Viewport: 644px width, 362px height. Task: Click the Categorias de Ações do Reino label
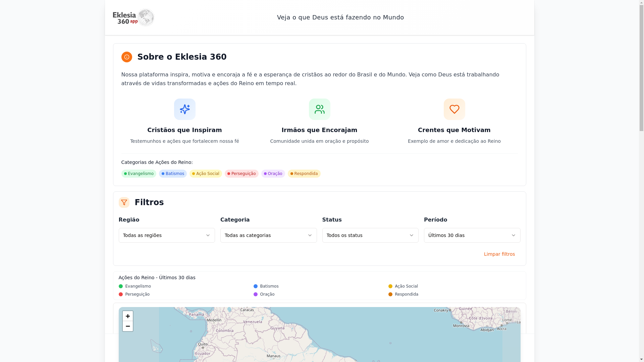(x=157, y=162)
